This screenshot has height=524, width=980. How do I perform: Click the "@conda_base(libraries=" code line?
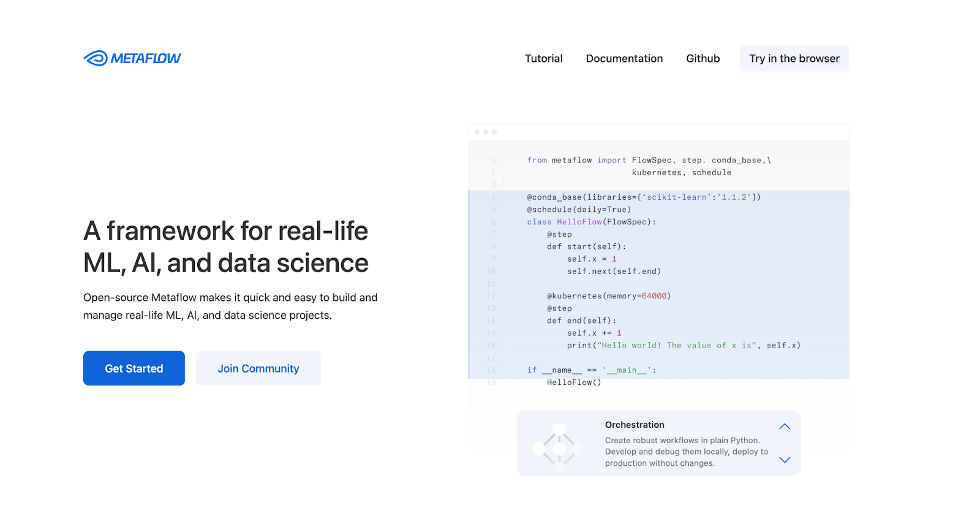point(644,197)
